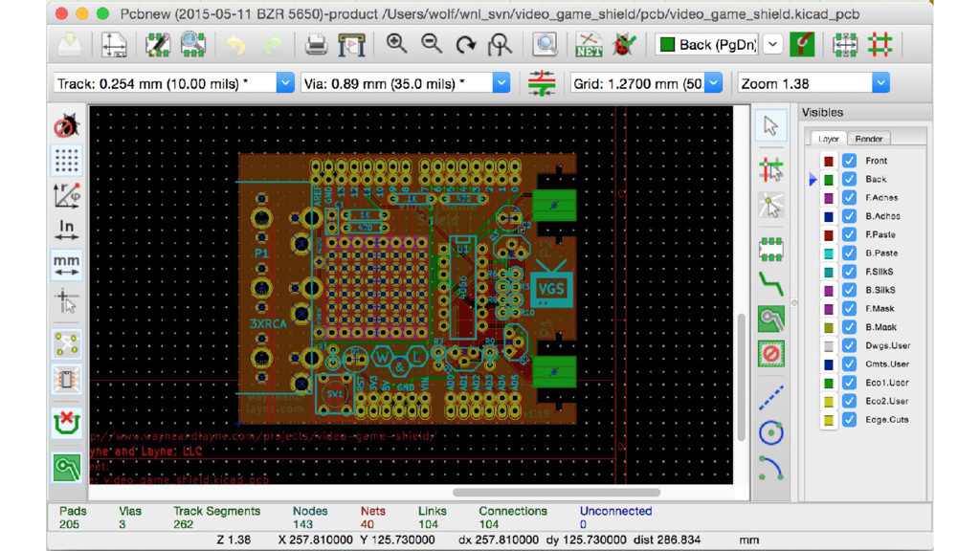Select the add footprint module tool

pyautogui.click(x=770, y=250)
